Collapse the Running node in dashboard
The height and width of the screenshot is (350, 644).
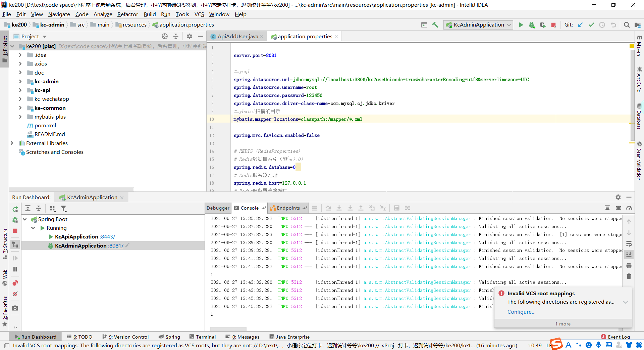click(x=33, y=228)
